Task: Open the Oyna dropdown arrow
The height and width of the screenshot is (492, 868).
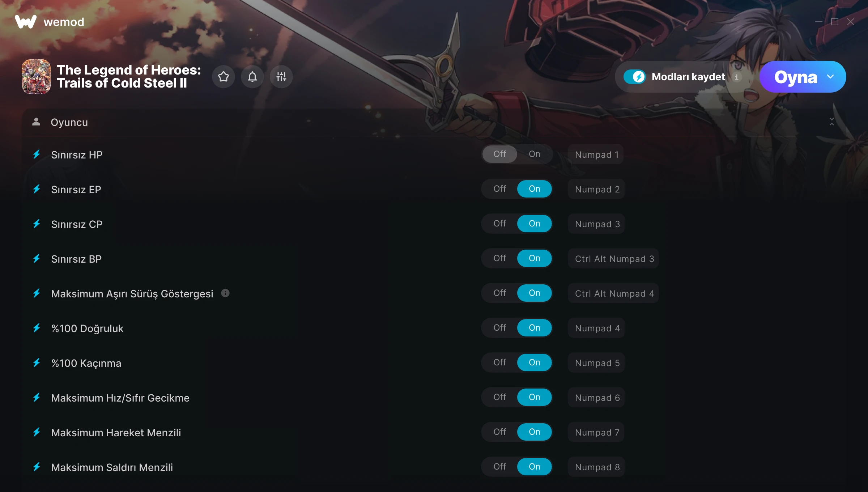Action: (x=831, y=77)
